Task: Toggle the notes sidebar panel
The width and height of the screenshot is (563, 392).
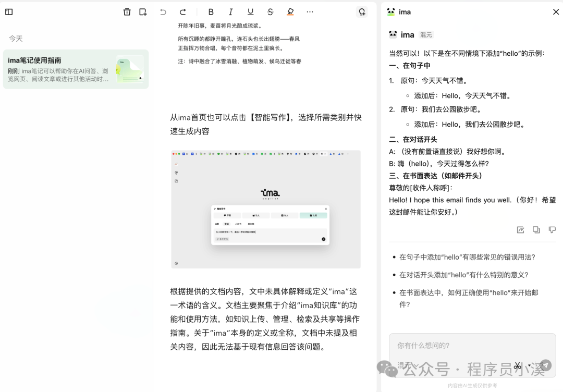Action: (8, 11)
